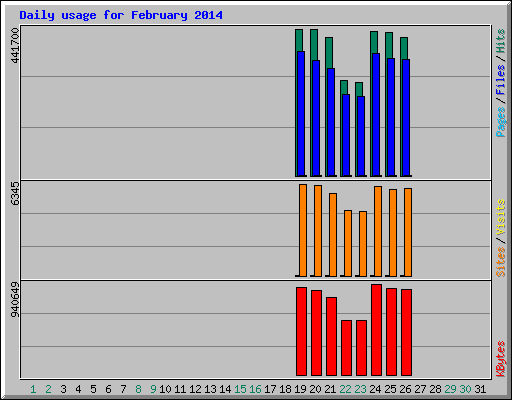Click the orange Sites bar for day 25

393,233
